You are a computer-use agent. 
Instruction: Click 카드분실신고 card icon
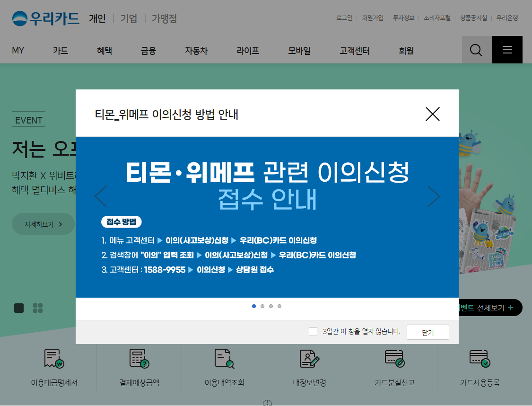(394, 359)
